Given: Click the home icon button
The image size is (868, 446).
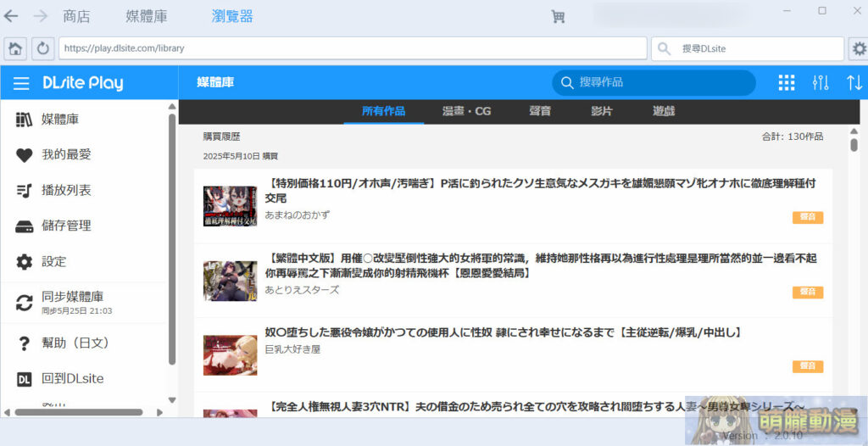Looking at the screenshot, I should 15,49.
